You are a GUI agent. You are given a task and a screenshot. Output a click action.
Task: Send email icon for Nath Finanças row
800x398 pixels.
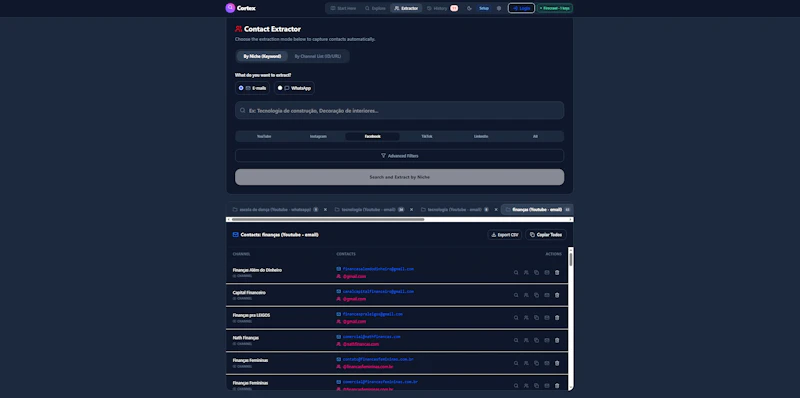coord(547,340)
